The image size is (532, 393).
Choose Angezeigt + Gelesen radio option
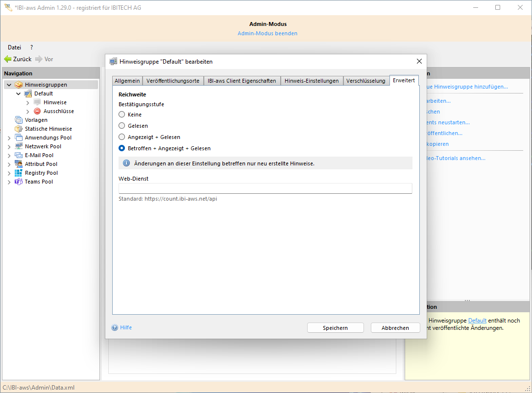click(x=122, y=137)
